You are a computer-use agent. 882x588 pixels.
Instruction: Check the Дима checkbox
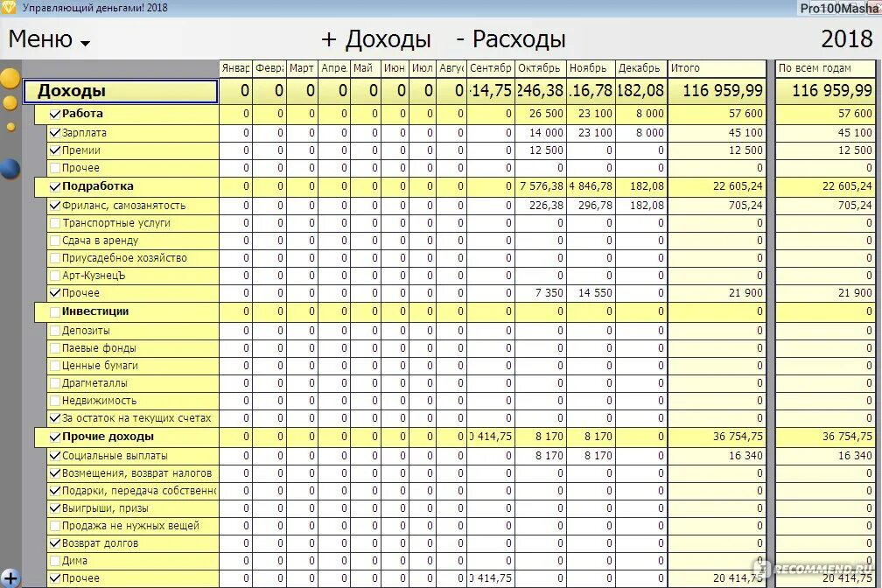tap(54, 560)
